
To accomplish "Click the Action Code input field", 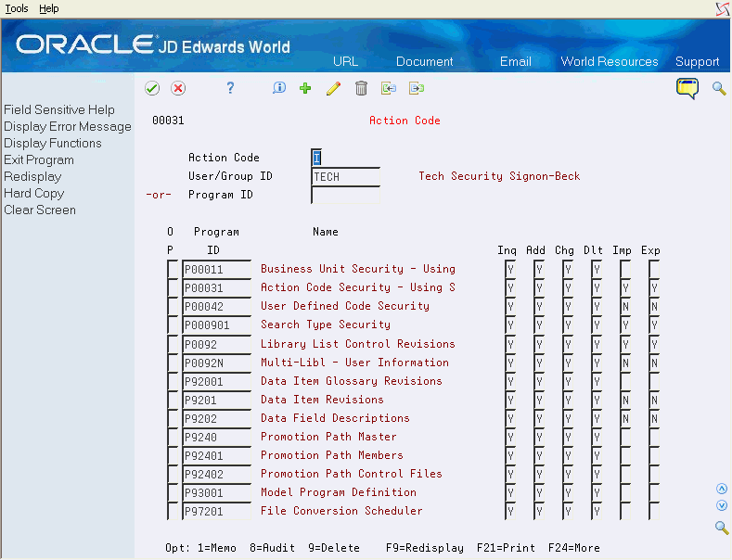I will (x=316, y=158).
